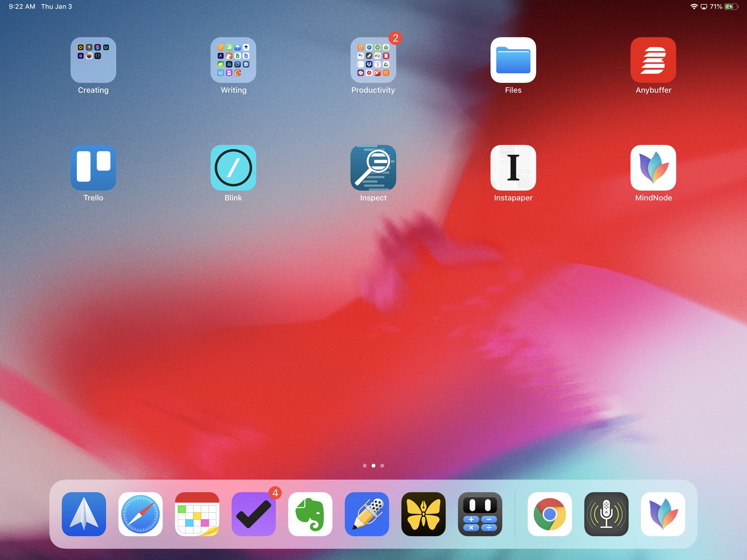
Task: Open the Inspect app
Action: tap(373, 168)
